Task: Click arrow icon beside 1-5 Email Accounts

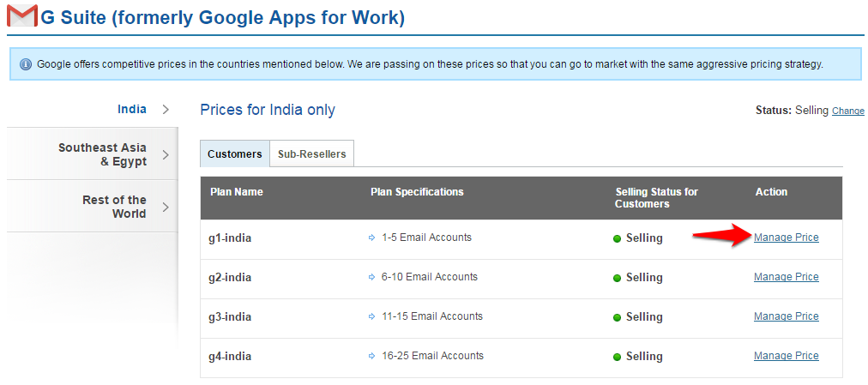Action: coord(371,238)
